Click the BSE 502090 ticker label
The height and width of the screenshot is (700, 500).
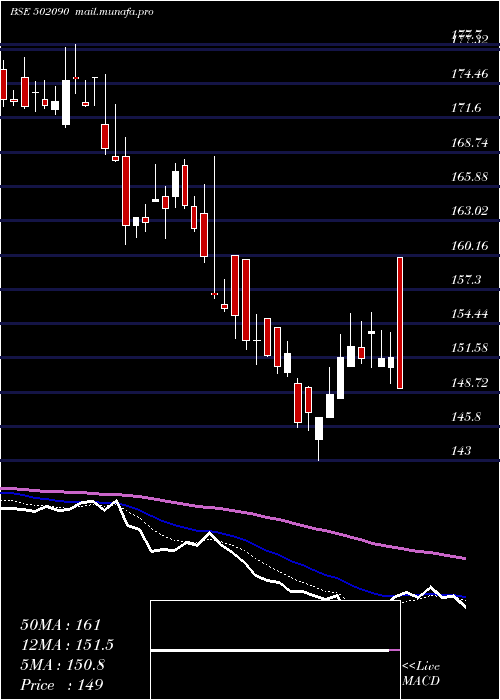39,12
